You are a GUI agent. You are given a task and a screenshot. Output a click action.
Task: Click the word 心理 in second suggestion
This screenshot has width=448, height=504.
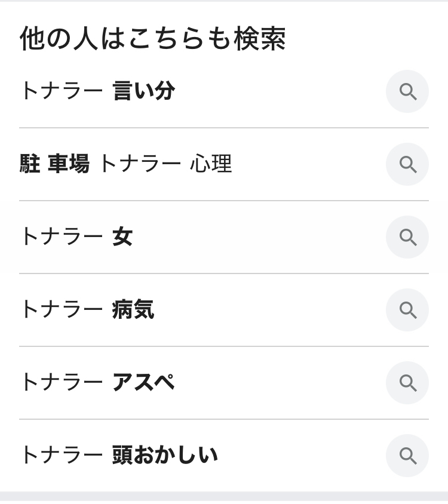tap(211, 164)
